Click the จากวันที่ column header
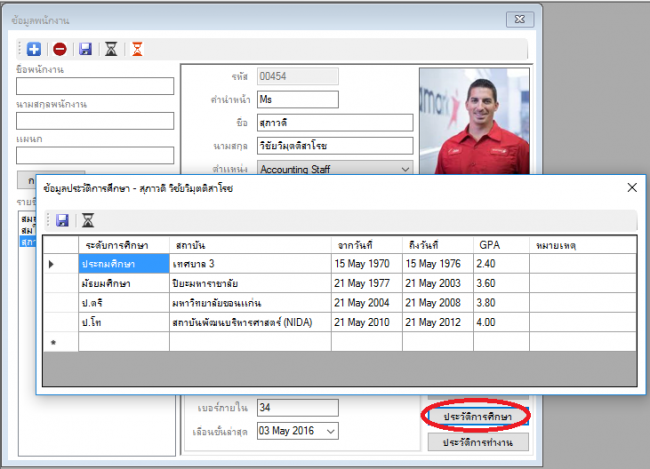 [x=367, y=245]
